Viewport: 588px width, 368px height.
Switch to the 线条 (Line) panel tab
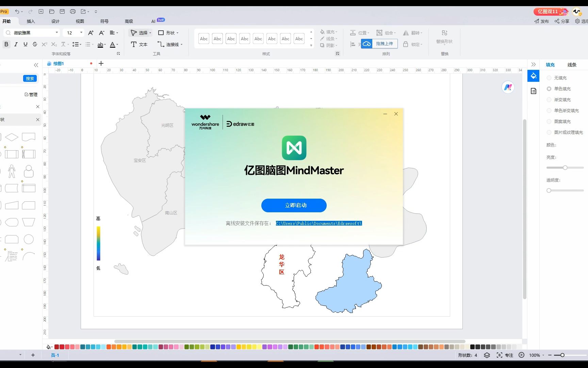pos(572,65)
